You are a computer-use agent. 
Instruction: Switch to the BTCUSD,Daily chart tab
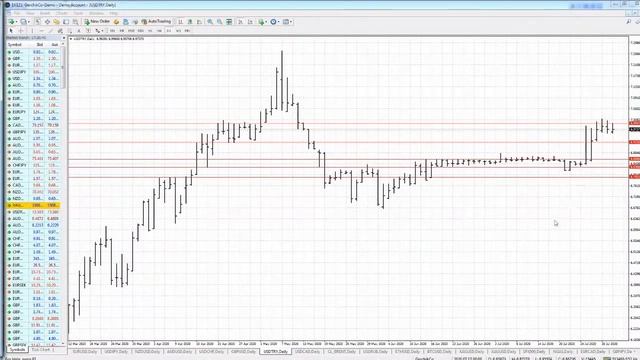pos(440,351)
